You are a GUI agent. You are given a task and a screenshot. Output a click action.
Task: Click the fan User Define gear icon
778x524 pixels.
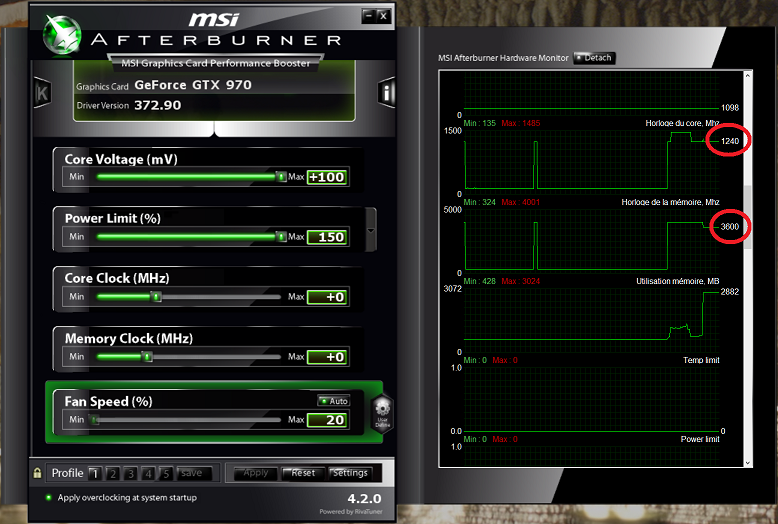tap(382, 410)
